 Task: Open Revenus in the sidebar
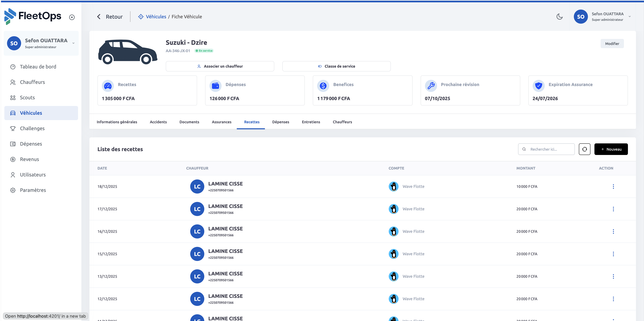pyautogui.click(x=29, y=159)
